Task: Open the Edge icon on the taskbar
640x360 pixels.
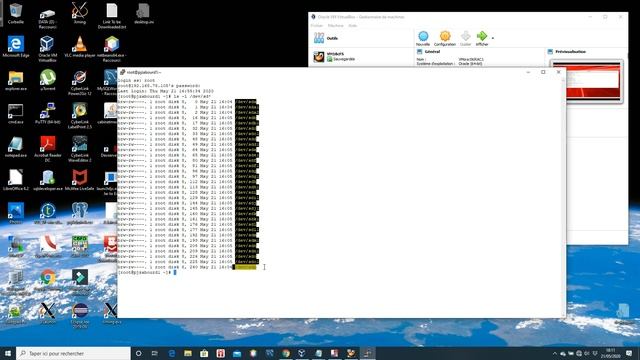Action: coord(171,353)
